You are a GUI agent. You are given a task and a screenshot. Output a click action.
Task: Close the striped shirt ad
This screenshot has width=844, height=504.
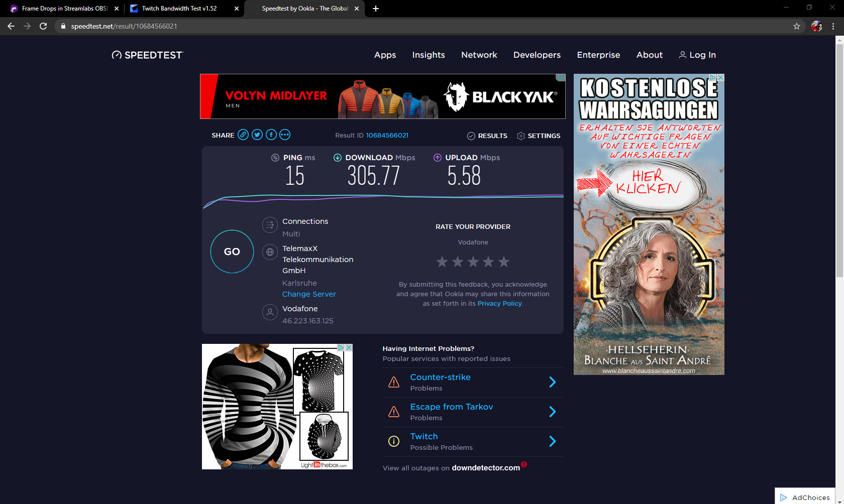(349, 347)
